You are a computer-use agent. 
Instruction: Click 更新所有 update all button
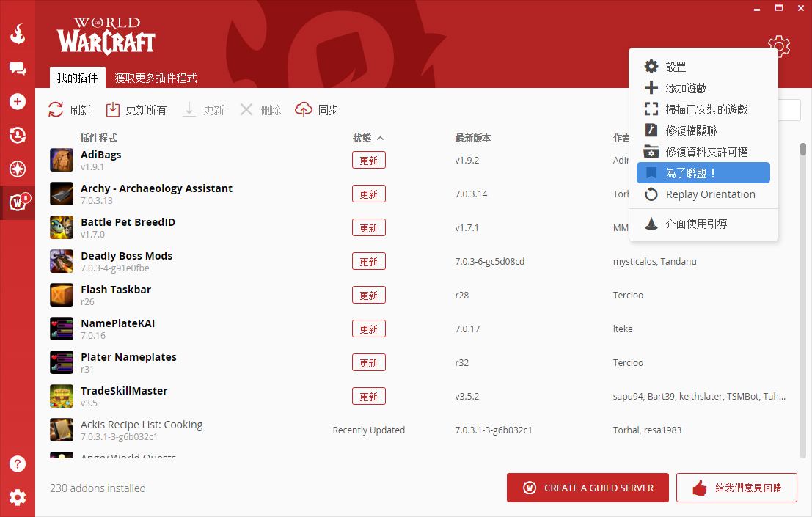[x=136, y=110]
